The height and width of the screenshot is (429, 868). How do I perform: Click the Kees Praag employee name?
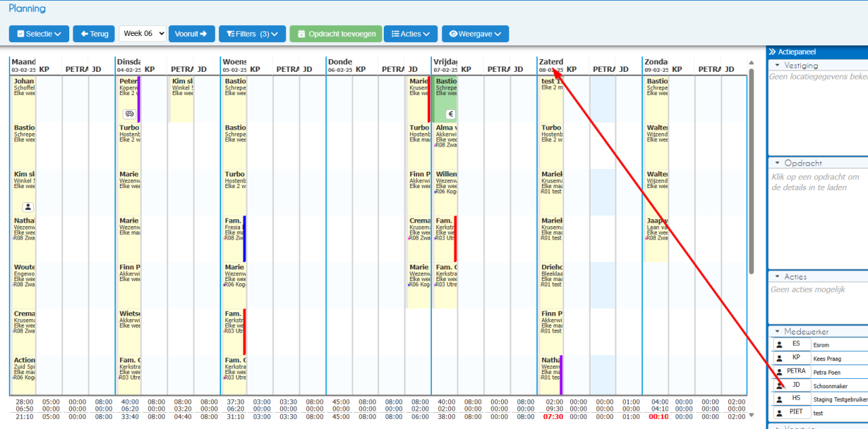829,358
